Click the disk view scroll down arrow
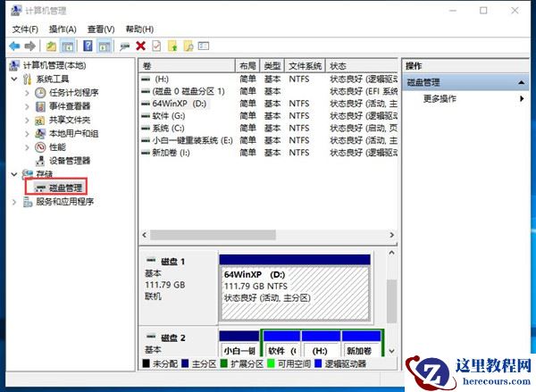 392,351
